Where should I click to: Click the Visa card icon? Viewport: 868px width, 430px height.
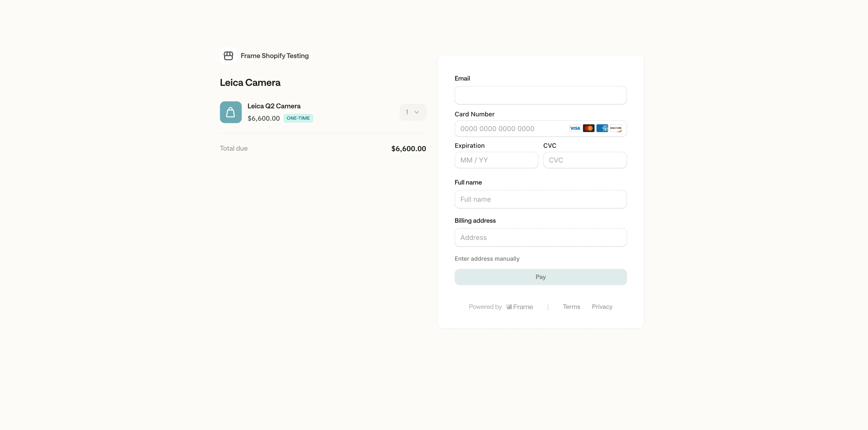pyautogui.click(x=575, y=128)
